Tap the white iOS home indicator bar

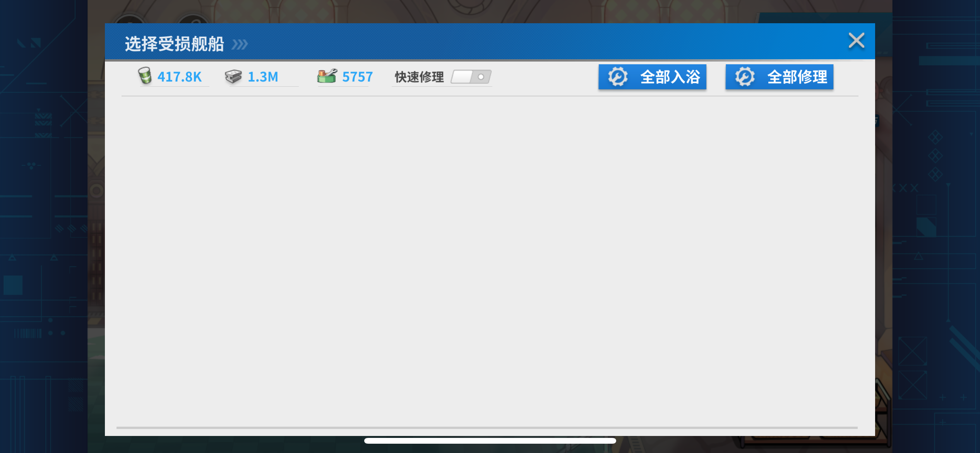click(x=490, y=441)
